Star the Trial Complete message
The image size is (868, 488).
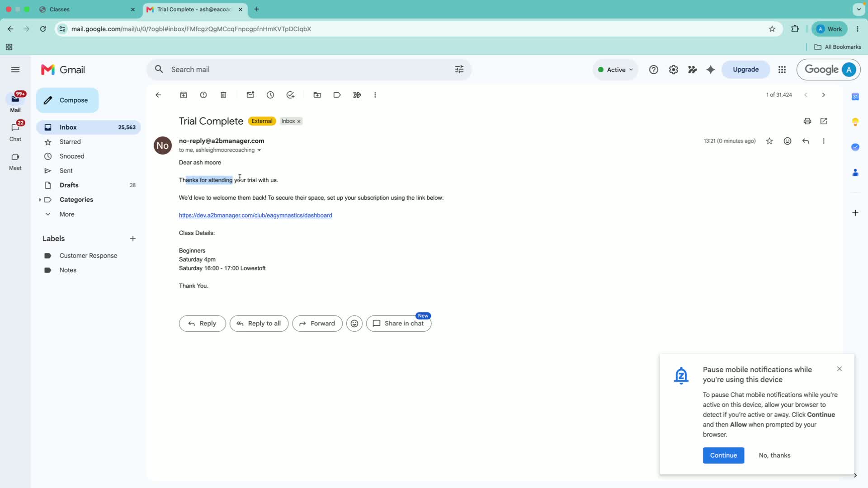tap(769, 141)
